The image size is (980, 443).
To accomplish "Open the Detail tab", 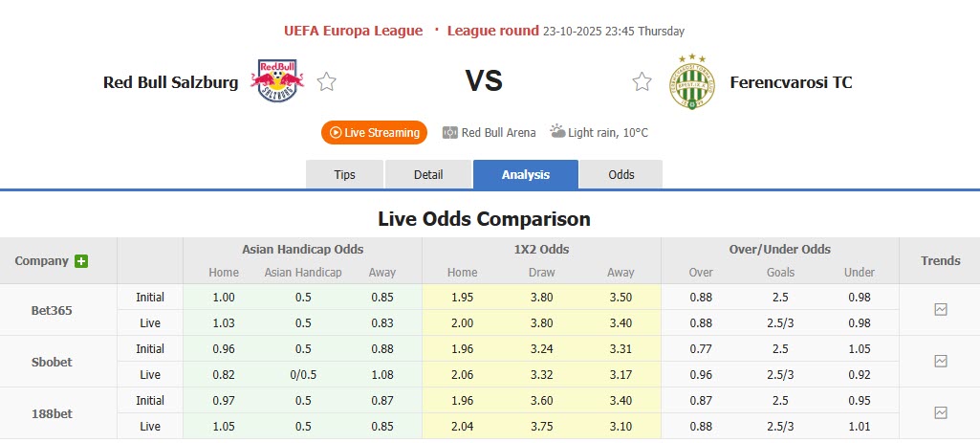I will (x=428, y=175).
